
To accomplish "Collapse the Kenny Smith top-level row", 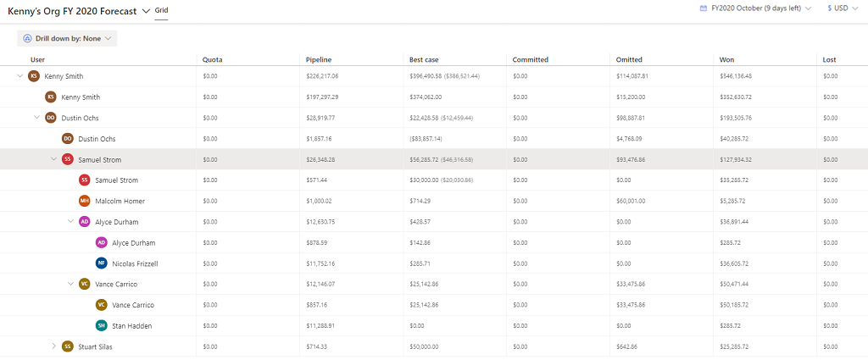I will [x=19, y=76].
